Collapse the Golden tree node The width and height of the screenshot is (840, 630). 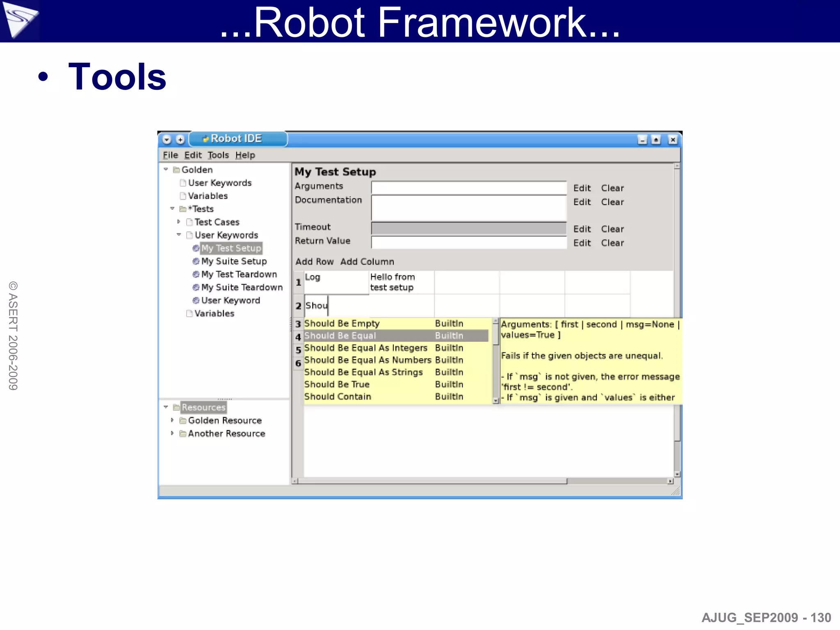166,169
